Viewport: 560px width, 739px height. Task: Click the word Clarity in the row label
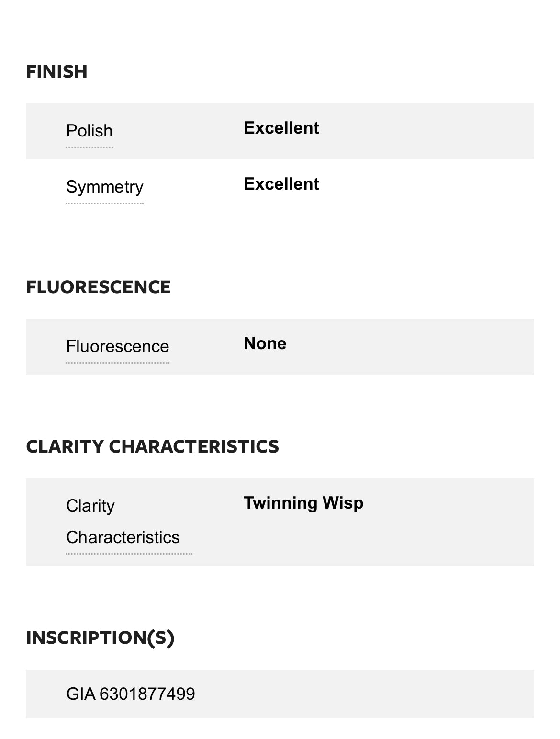tap(90, 506)
